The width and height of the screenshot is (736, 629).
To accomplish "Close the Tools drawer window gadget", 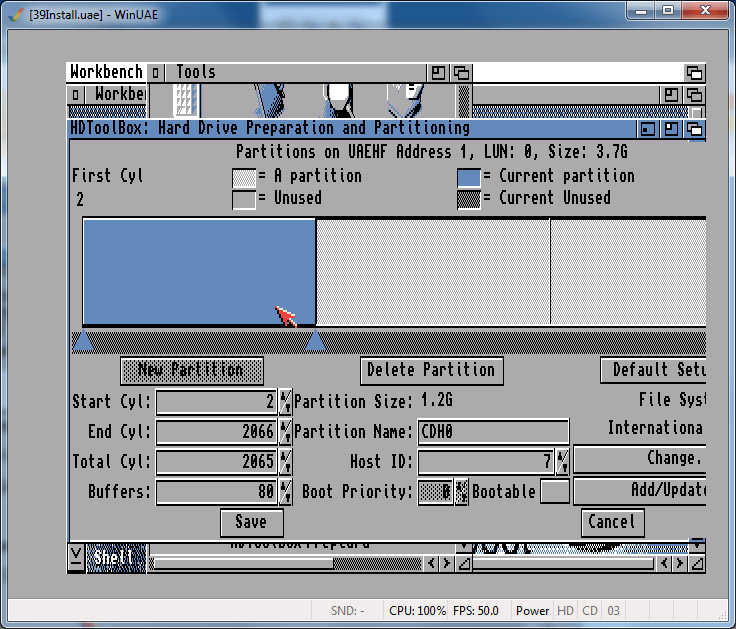I will point(155,73).
